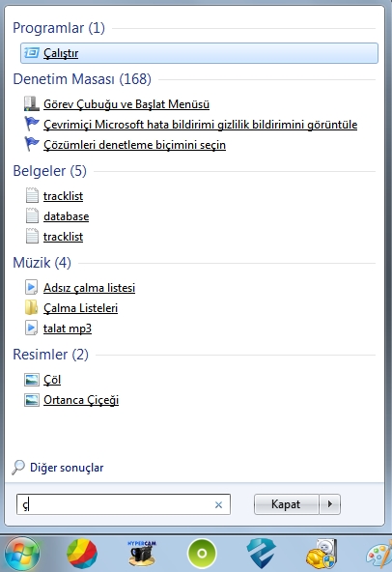
Task: Click the Görev Çubuğu ve Başlat Menüsü icon
Action: point(31,104)
